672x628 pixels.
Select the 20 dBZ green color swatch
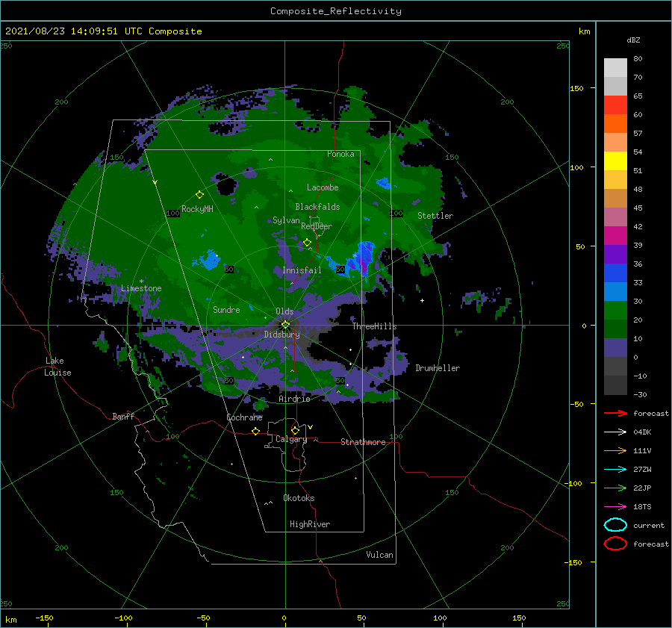(x=615, y=311)
